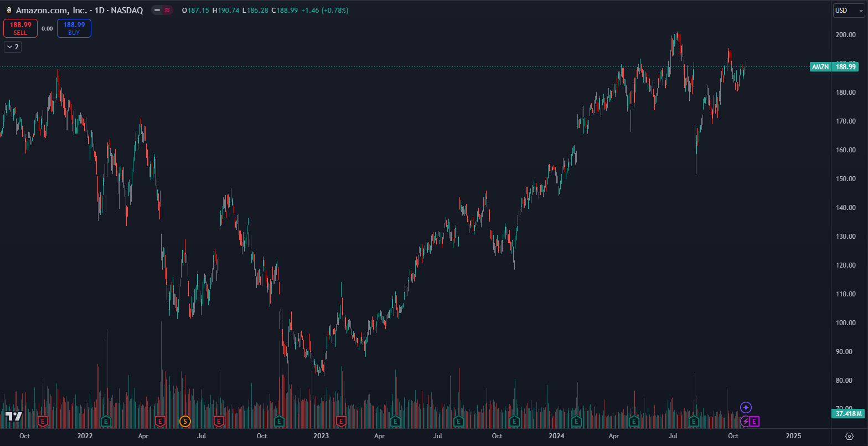Screen dimensions: 868x446
Task: Open the USD currency dropdown
Action: click(849, 11)
